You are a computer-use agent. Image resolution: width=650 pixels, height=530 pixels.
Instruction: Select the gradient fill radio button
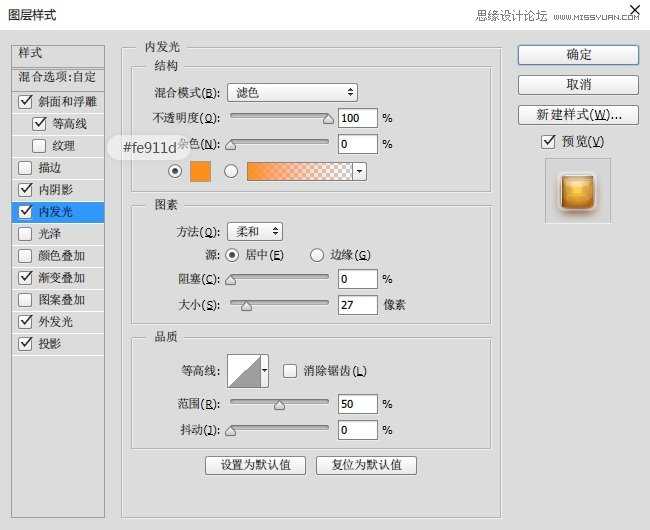[x=231, y=171]
